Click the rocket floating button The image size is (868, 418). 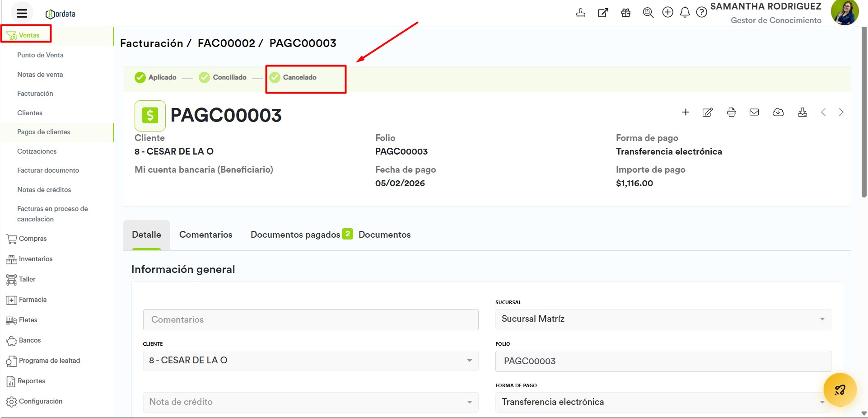coord(840,390)
